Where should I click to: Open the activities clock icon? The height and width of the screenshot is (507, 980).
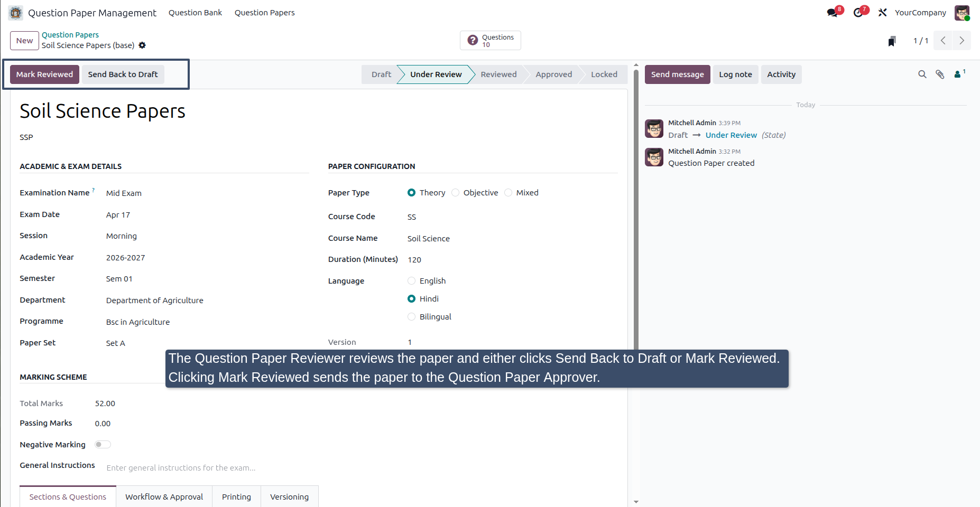858,13
